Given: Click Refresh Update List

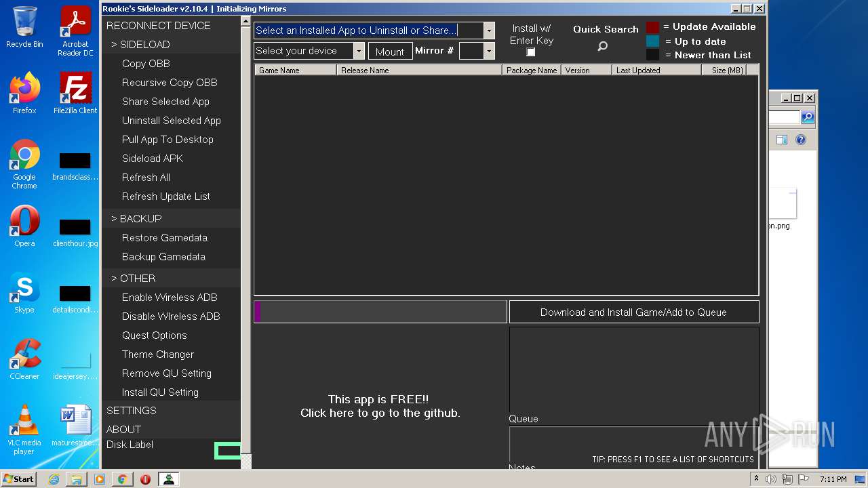Looking at the screenshot, I should click(x=166, y=197).
